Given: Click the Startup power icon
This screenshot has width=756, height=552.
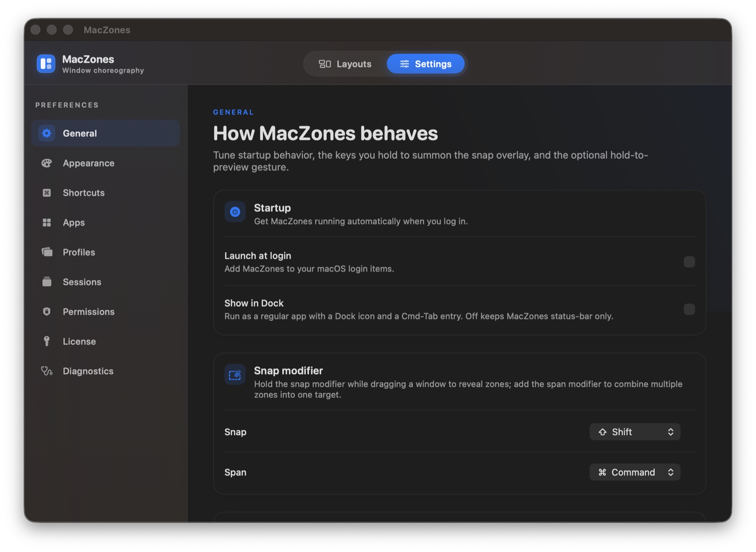Looking at the screenshot, I should (x=235, y=212).
